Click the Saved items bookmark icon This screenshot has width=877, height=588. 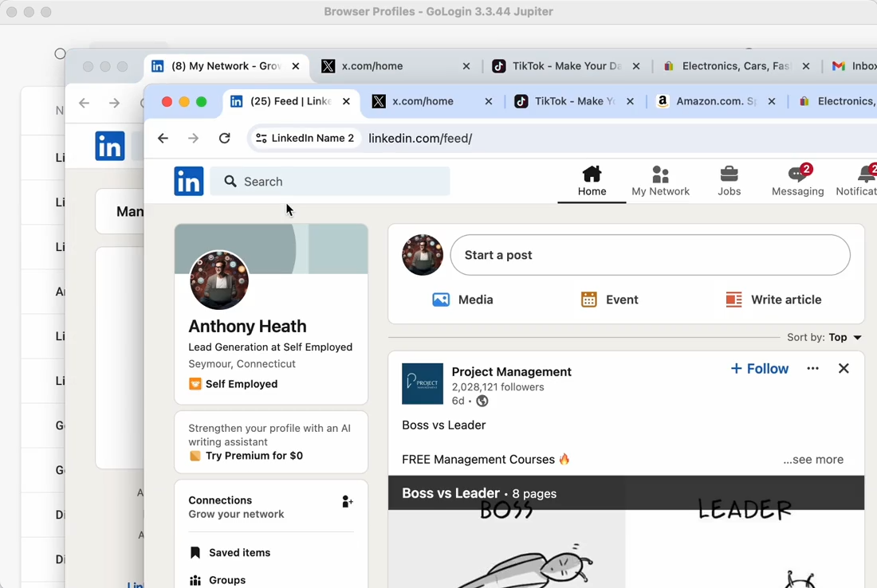click(195, 553)
